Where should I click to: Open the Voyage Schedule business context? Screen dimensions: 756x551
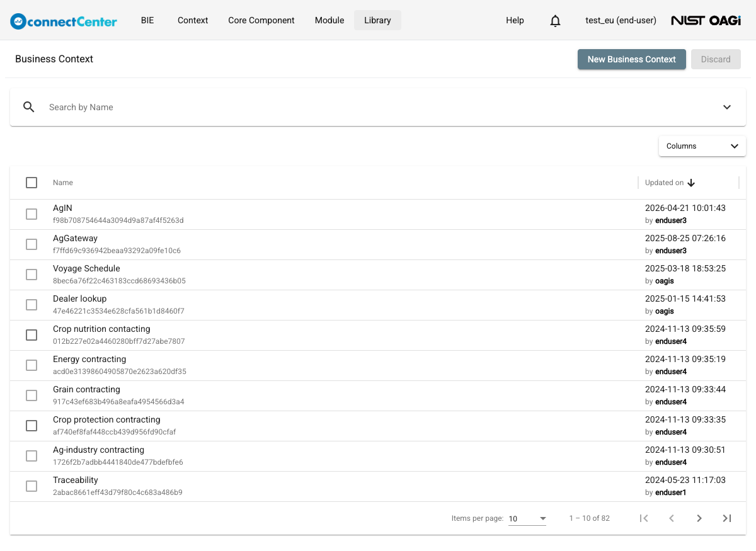(86, 268)
